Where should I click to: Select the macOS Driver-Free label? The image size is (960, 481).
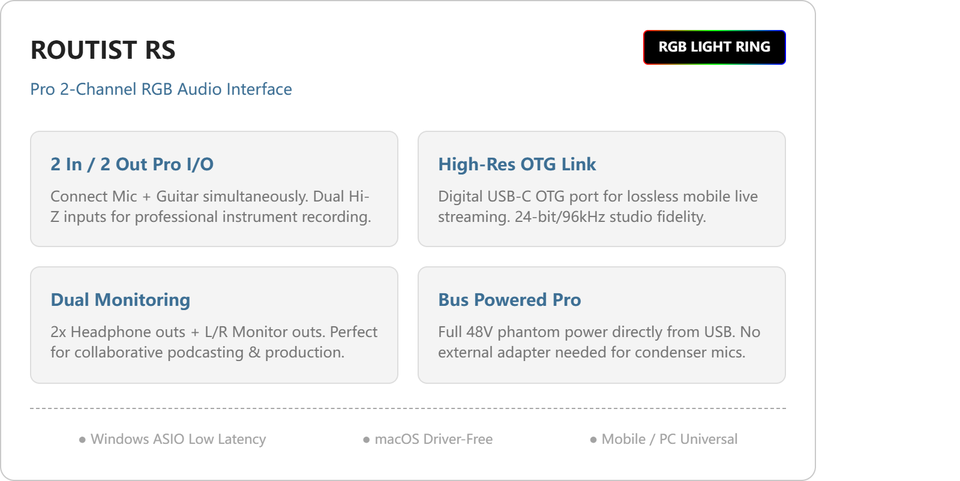(x=433, y=439)
